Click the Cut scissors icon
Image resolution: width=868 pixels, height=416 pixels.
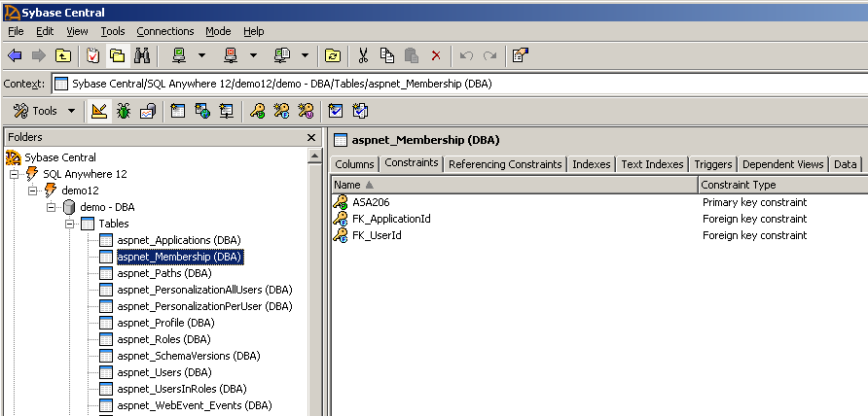[363, 55]
